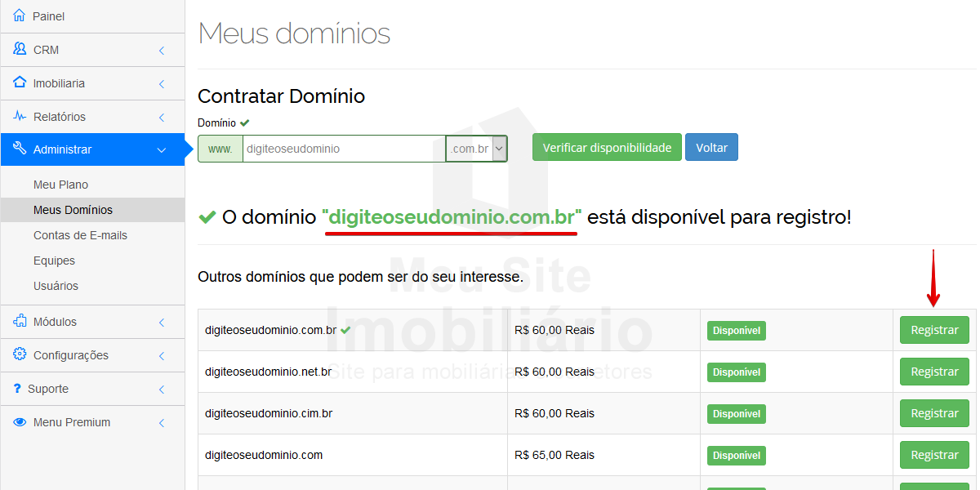Click the Relatórios pulse chart icon
The height and width of the screenshot is (490, 980).
tap(20, 117)
